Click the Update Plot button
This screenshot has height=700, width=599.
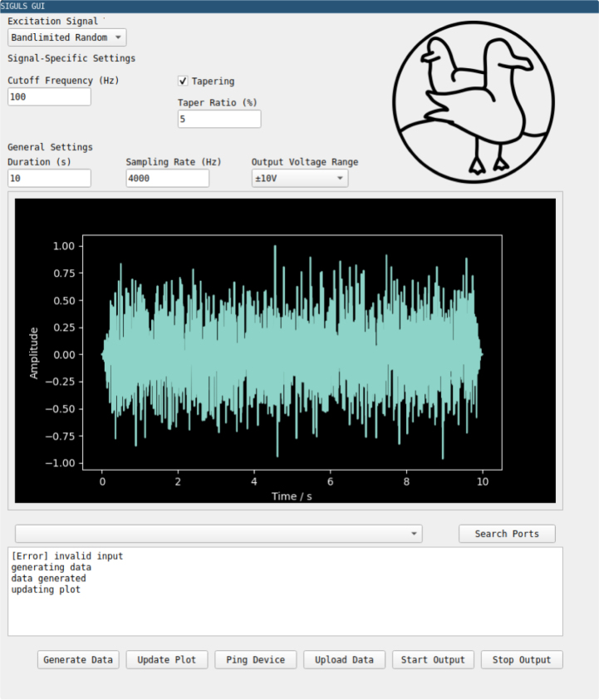167,660
